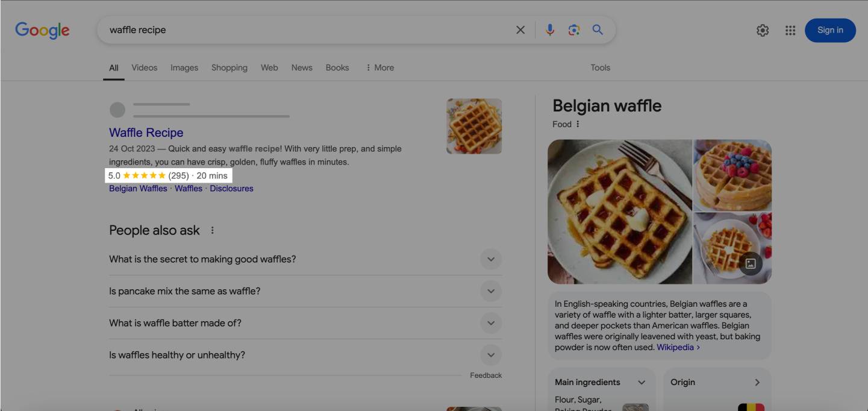Click the waffle recipe result thumbnail
The image size is (868, 411).
473,126
